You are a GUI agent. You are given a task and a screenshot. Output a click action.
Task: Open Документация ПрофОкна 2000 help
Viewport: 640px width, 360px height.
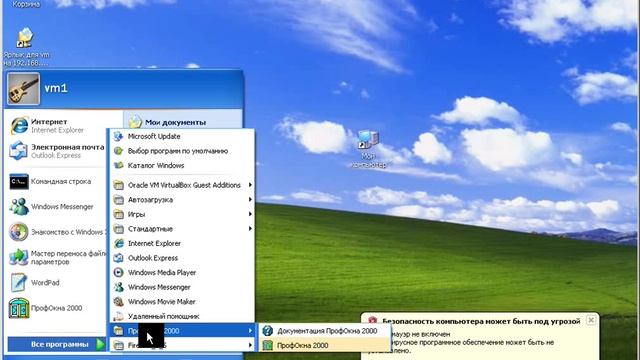324,331
